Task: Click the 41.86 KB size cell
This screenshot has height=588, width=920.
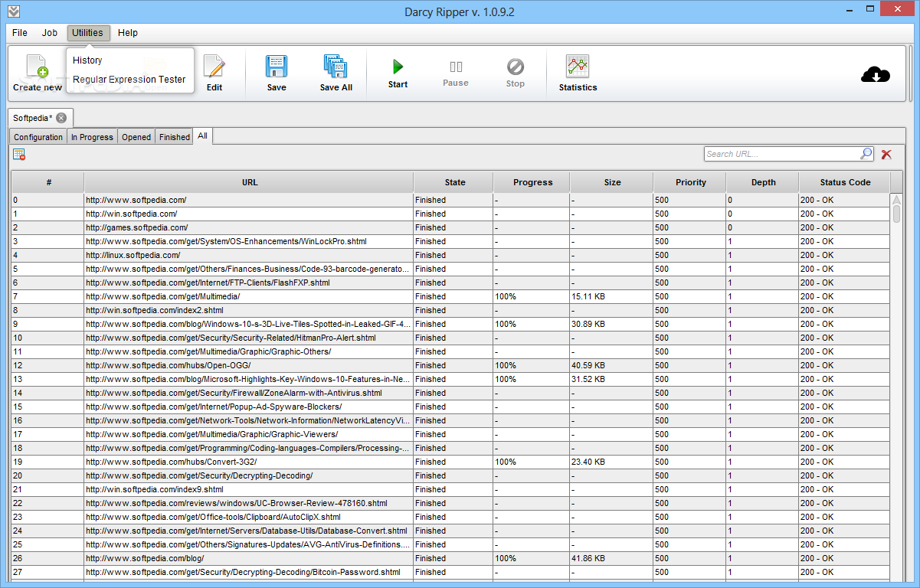Action: [611, 558]
